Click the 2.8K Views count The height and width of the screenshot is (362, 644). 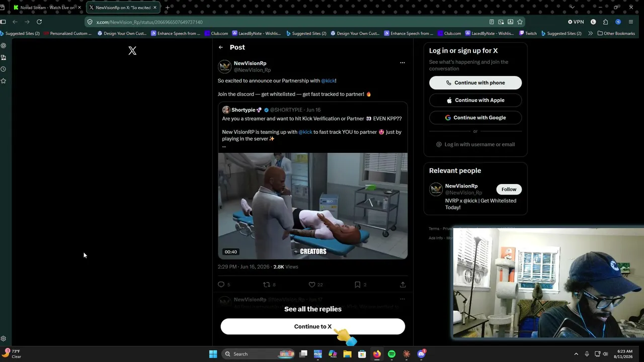pyautogui.click(x=286, y=267)
